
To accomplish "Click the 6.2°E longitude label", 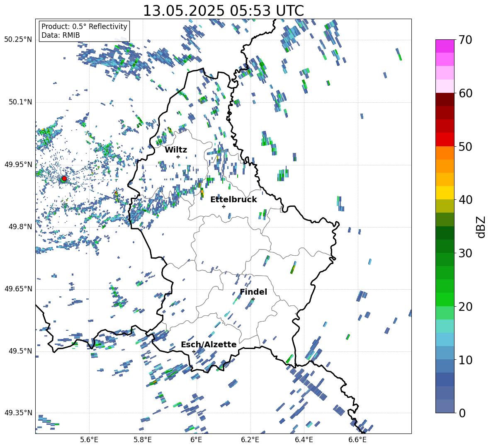I will coord(250,440).
